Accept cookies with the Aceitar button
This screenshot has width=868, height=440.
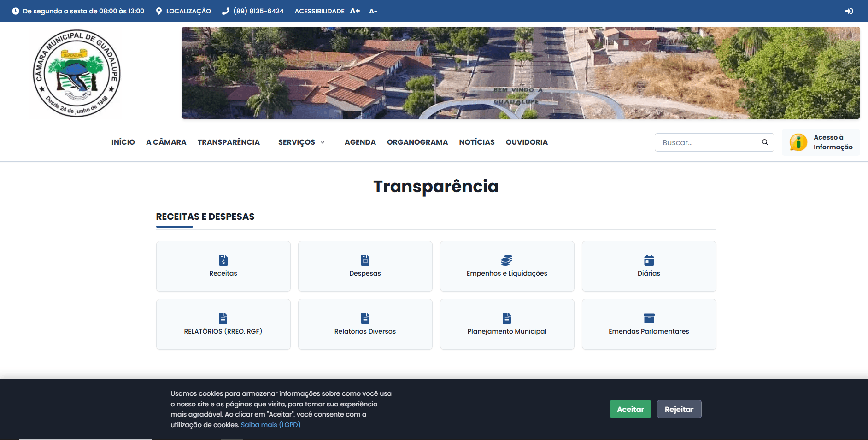pos(630,409)
